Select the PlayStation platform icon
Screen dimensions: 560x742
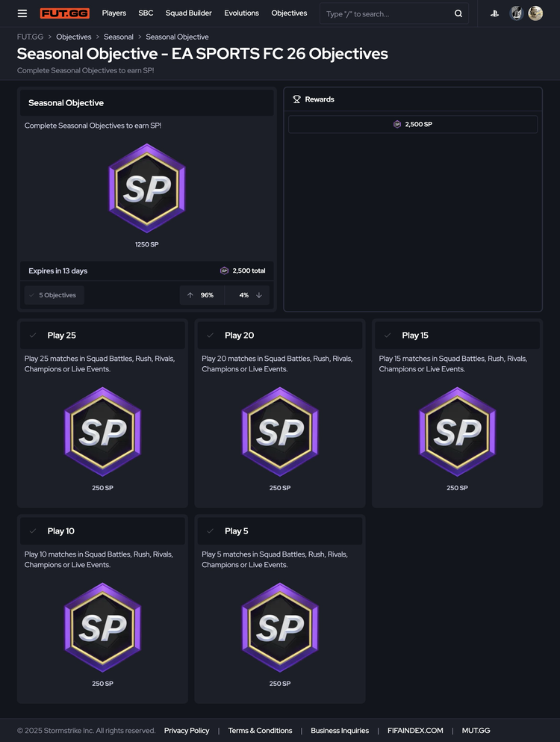[x=494, y=13]
